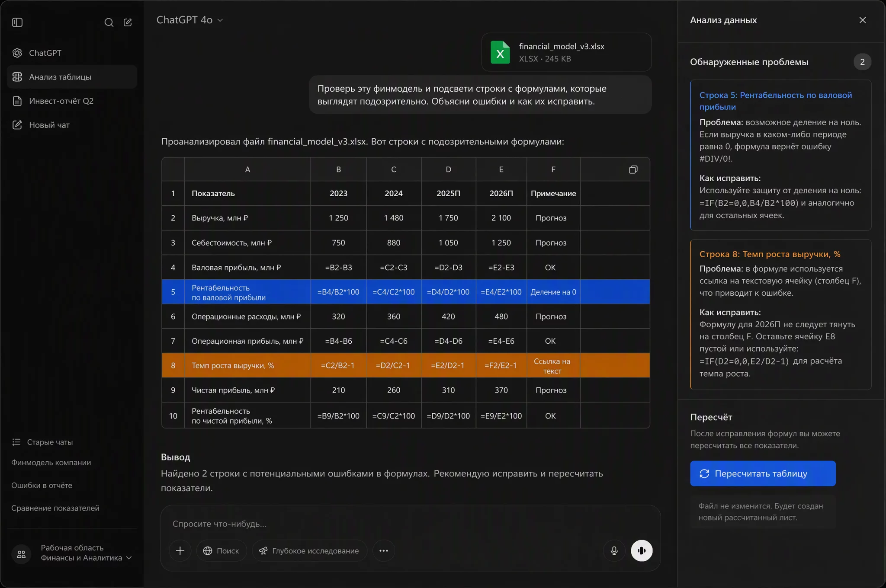Click the problems count badge 2
Viewport: 886px width, 588px height.
click(x=862, y=62)
